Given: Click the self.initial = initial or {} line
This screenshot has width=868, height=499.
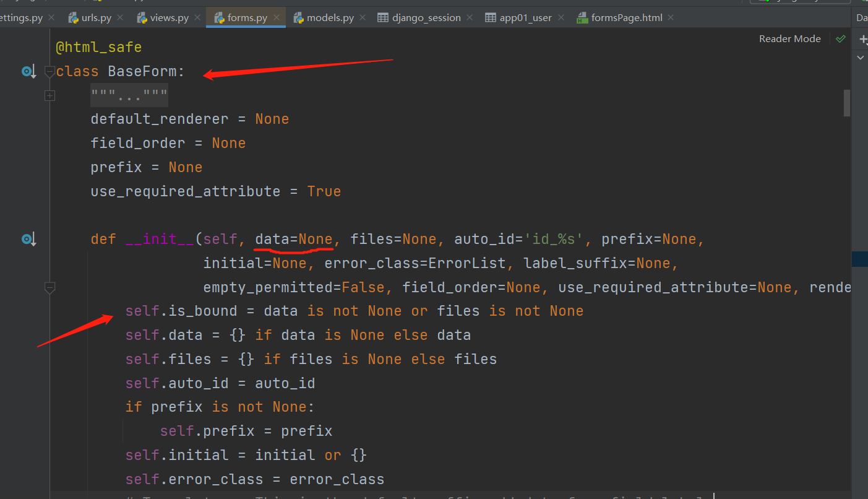Looking at the screenshot, I should pos(246,455).
